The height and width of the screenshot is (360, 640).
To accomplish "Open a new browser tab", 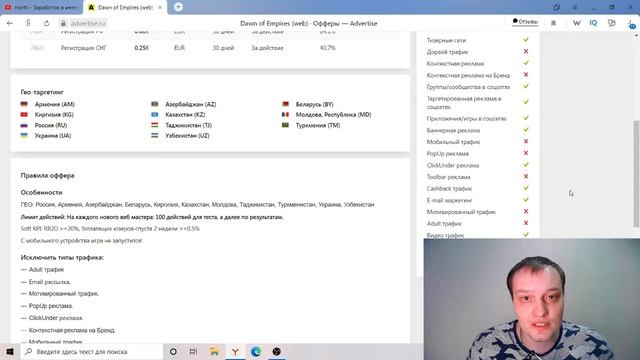I will click(x=178, y=7).
